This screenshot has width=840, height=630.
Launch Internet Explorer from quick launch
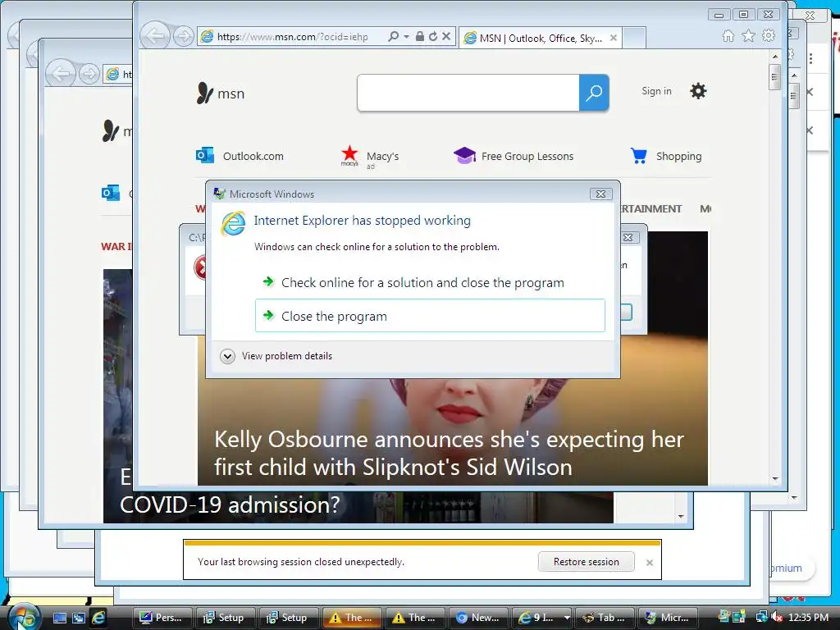click(x=98, y=618)
